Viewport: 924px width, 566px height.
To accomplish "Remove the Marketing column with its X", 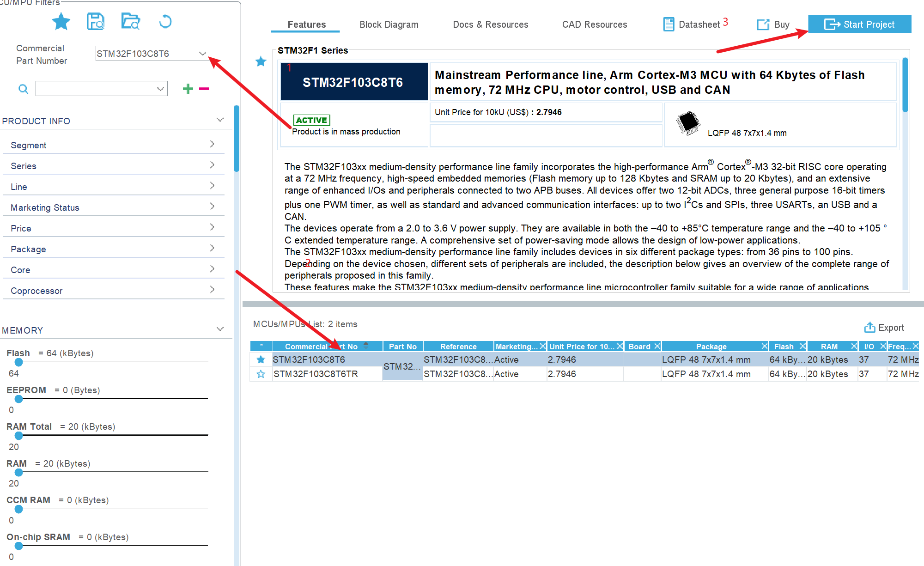I will click(543, 346).
